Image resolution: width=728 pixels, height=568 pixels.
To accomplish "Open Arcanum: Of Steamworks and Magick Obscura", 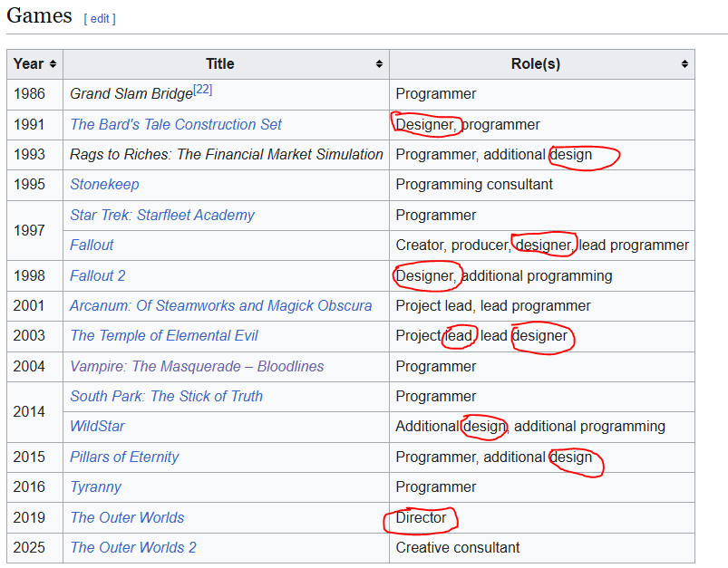I will (221, 306).
